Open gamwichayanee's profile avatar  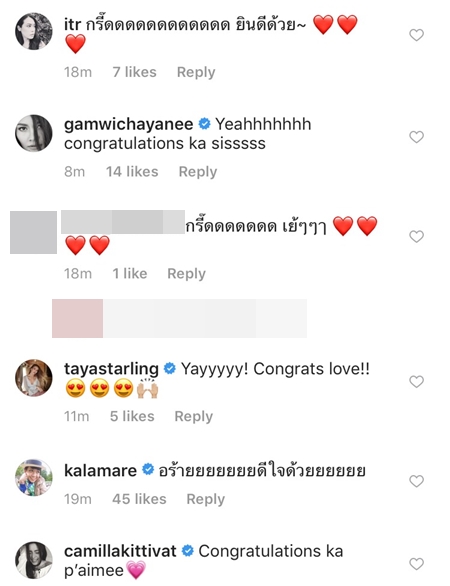coord(34,133)
